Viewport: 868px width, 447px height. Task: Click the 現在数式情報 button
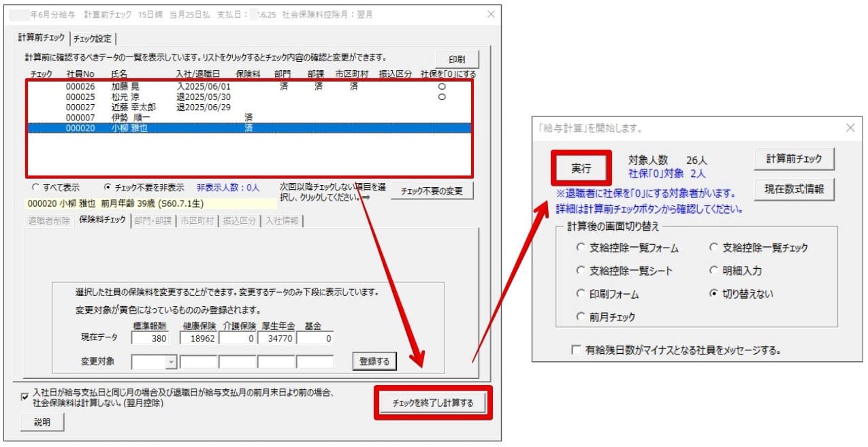794,189
